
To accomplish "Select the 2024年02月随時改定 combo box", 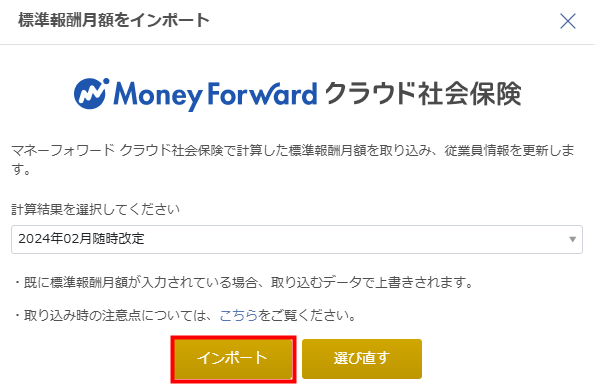I will (x=297, y=239).
